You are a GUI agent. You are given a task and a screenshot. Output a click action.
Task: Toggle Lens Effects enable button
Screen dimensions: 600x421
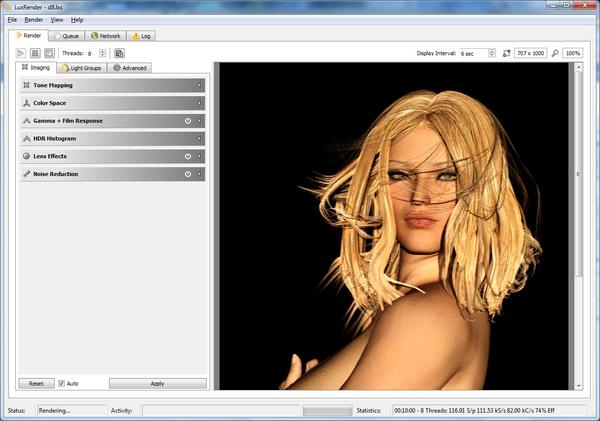click(188, 156)
